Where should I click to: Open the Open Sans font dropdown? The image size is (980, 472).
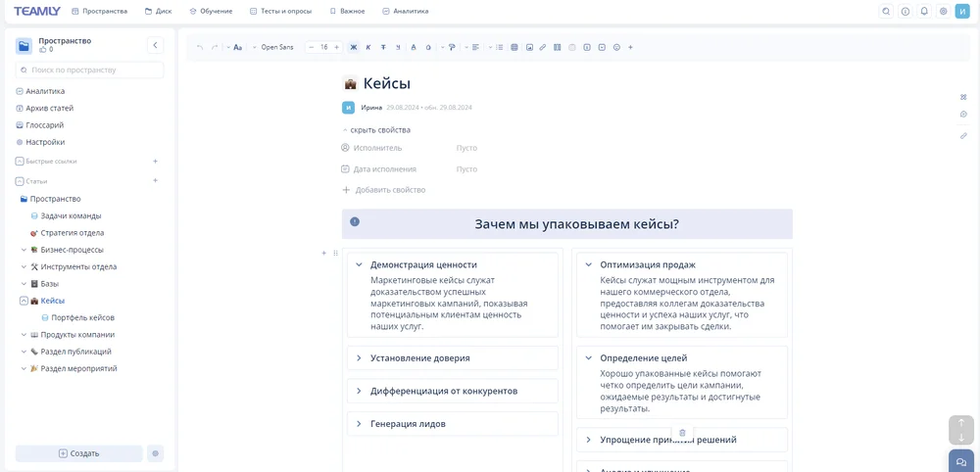click(273, 47)
